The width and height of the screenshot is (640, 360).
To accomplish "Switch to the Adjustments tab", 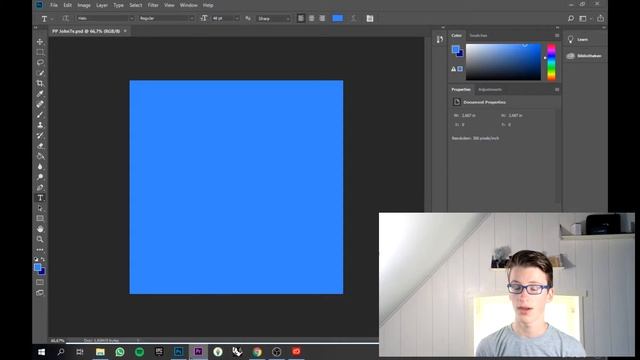I will click(x=490, y=89).
